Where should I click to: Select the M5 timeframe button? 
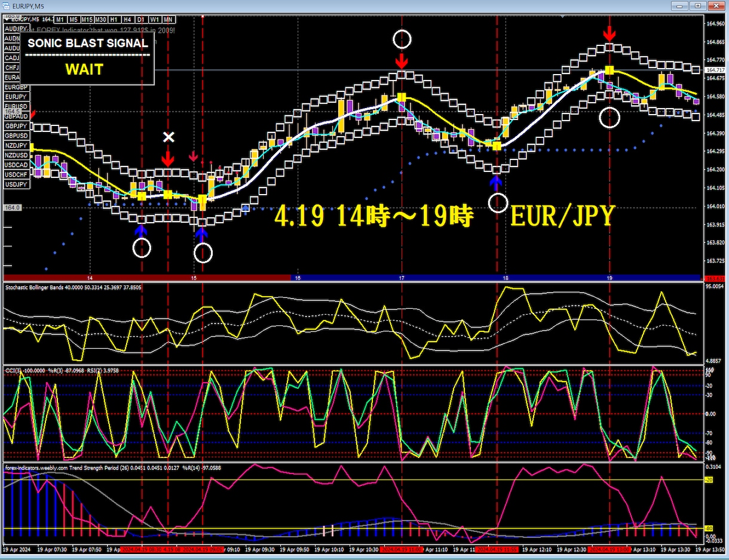(73, 19)
